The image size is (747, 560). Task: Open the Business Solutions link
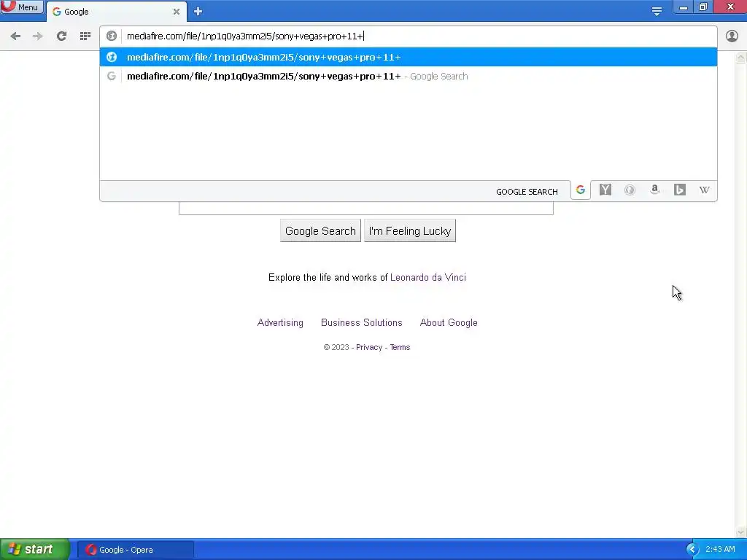click(x=362, y=323)
